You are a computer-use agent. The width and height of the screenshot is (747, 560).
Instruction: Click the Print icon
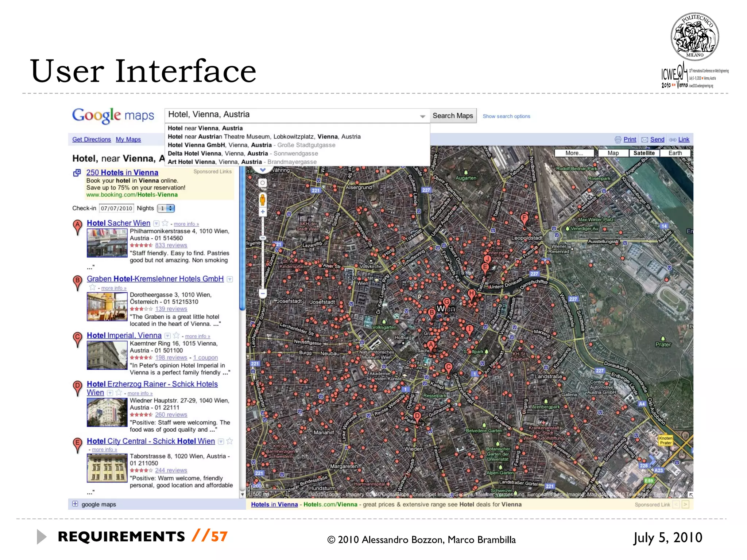pyautogui.click(x=618, y=140)
